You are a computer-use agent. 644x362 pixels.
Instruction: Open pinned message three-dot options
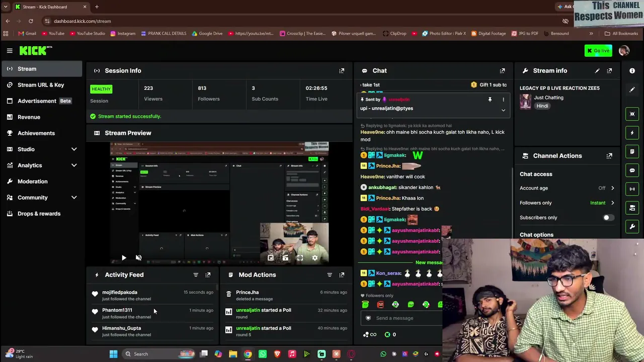click(x=503, y=100)
